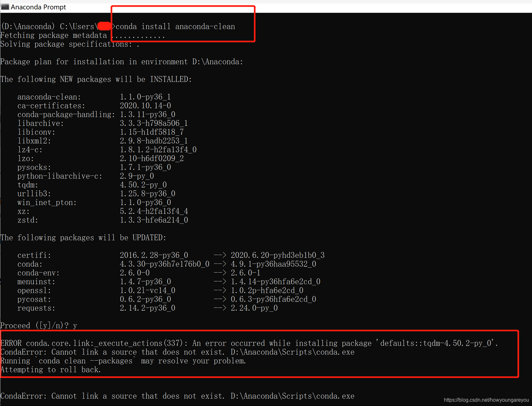Select the libxml2 package row
The width and height of the screenshot is (532, 406).
tap(102, 141)
